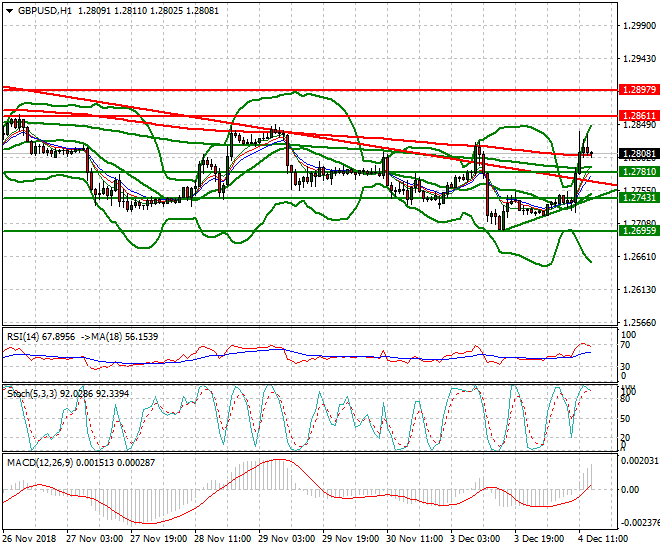Click the RSI scale value 70
This screenshot has width=660, height=550.
[626, 345]
